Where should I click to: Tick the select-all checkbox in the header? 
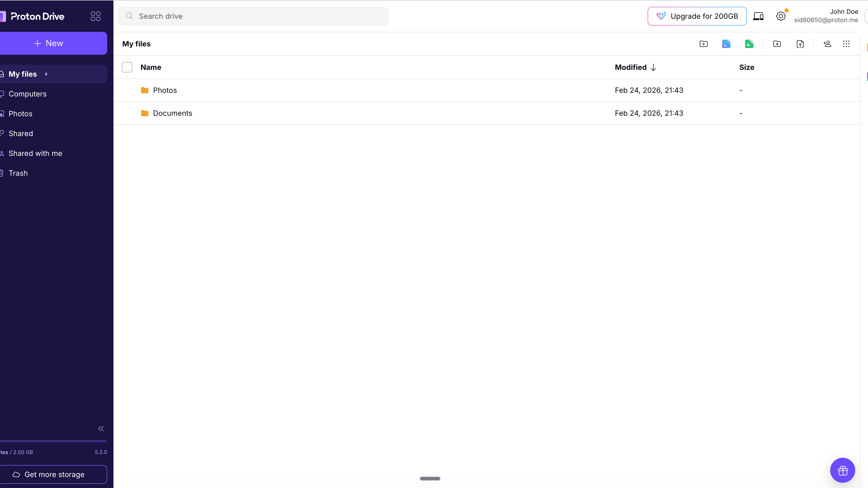[127, 67]
